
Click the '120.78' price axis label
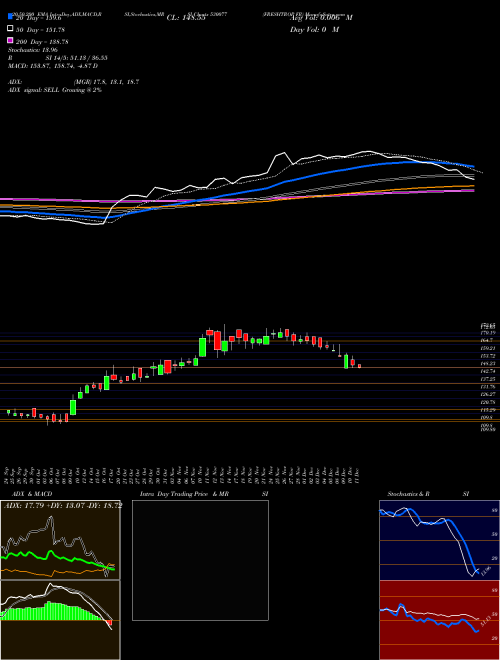coord(488,402)
